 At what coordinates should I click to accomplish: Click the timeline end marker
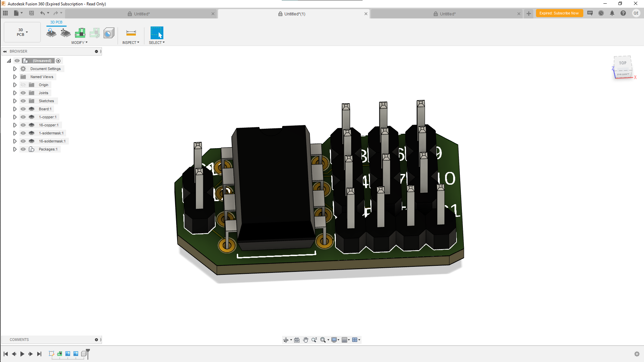(88, 354)
